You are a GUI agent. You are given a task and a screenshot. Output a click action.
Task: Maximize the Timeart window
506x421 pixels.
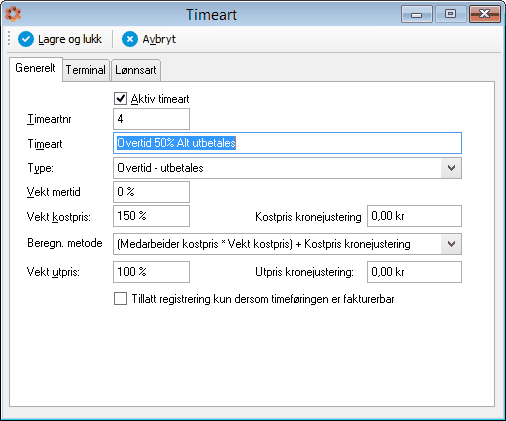click(450, 14)
